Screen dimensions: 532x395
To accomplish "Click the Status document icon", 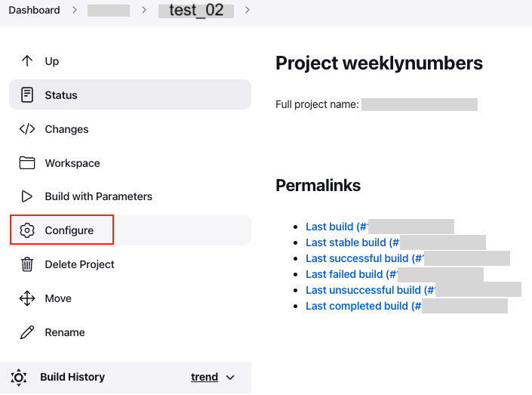I will pos(27,95).
